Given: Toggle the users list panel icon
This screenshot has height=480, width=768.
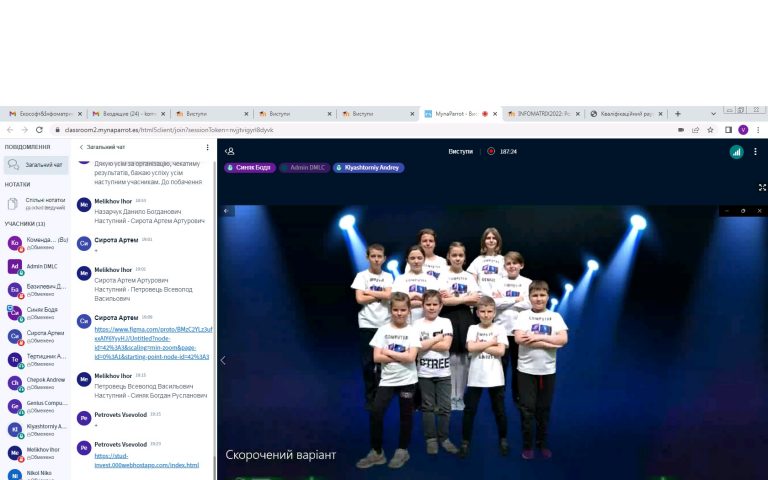Looking at the screenshot, I should (x=229, y=151).
